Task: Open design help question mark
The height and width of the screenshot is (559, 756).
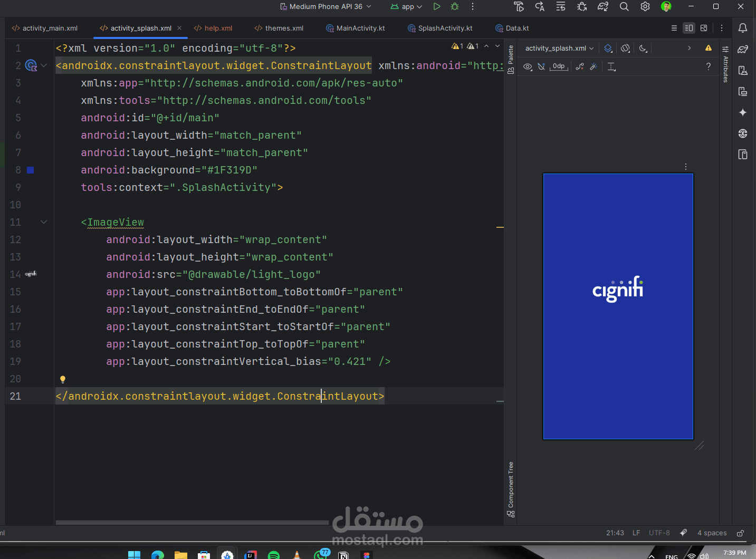Action: 709,66
